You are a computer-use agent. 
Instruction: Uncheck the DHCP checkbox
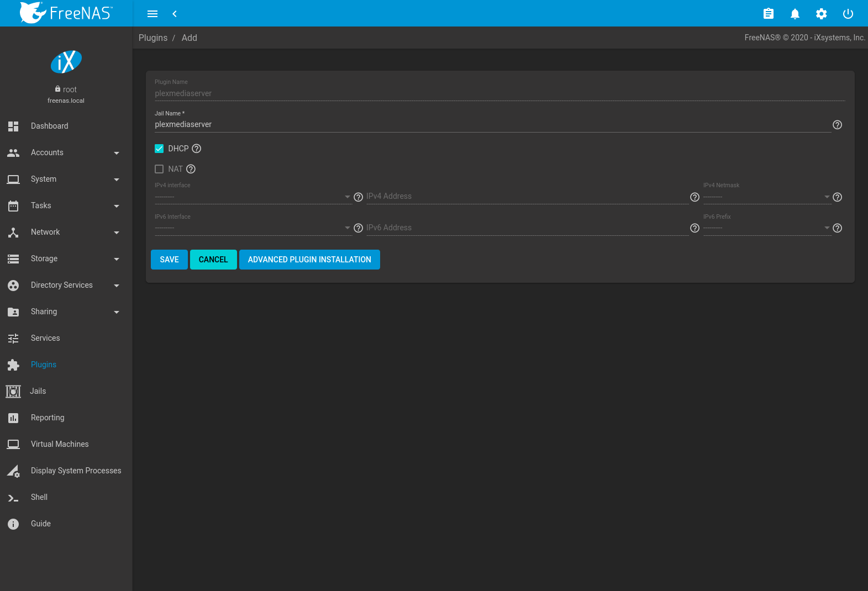tap(159, 149)
